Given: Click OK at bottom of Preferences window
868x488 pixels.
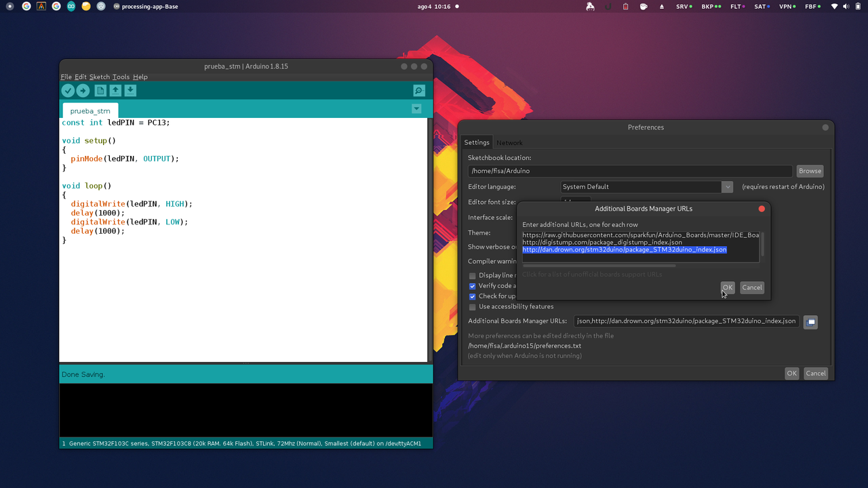Looking at the screenshot, I should click(791, 373).
